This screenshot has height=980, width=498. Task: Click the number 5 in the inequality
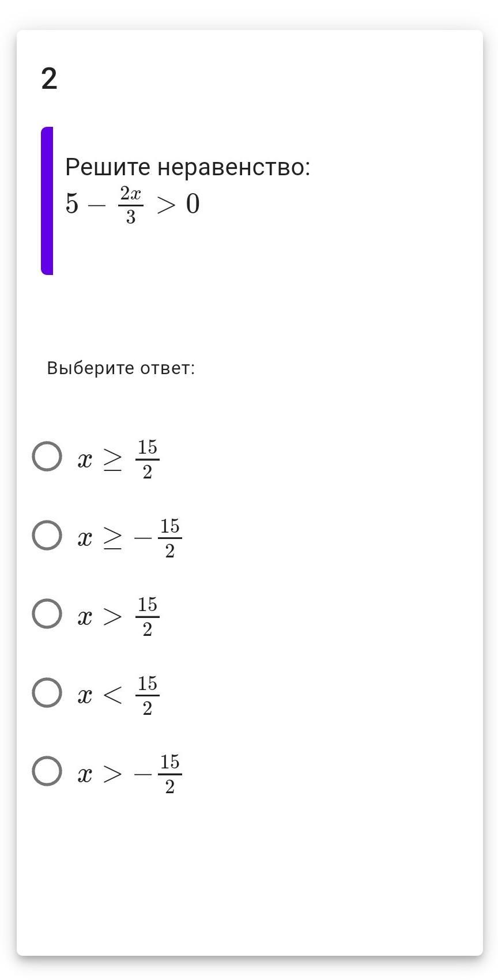click(71, 203)
